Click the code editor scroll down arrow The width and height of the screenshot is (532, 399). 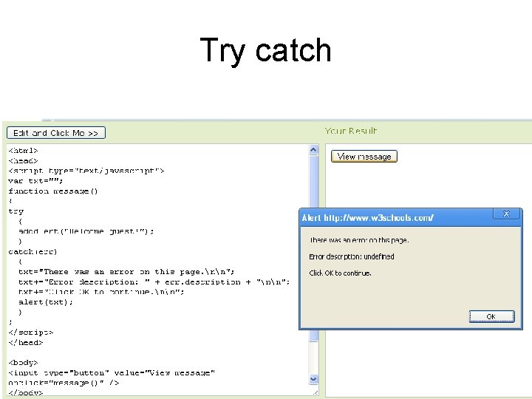pos(314,379)
